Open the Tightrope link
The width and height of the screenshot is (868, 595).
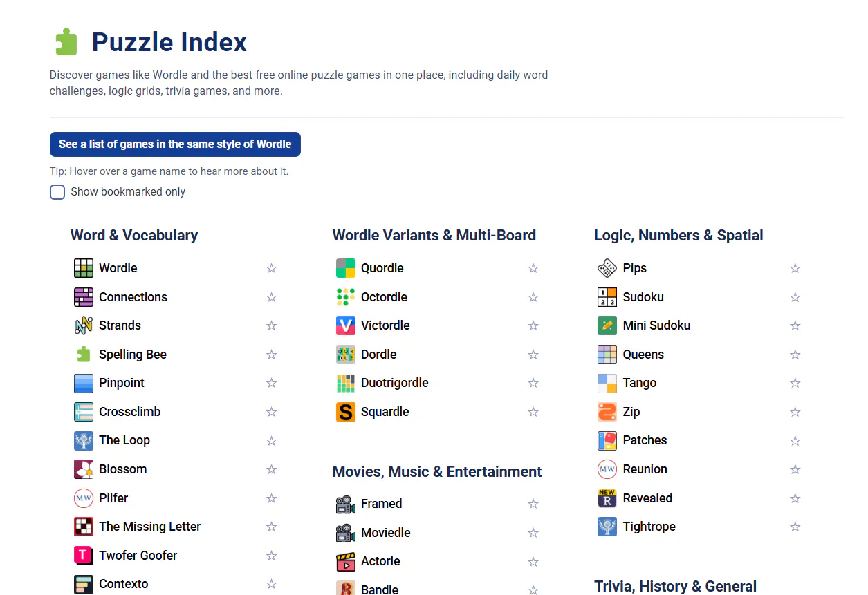[x=649, y=527]
